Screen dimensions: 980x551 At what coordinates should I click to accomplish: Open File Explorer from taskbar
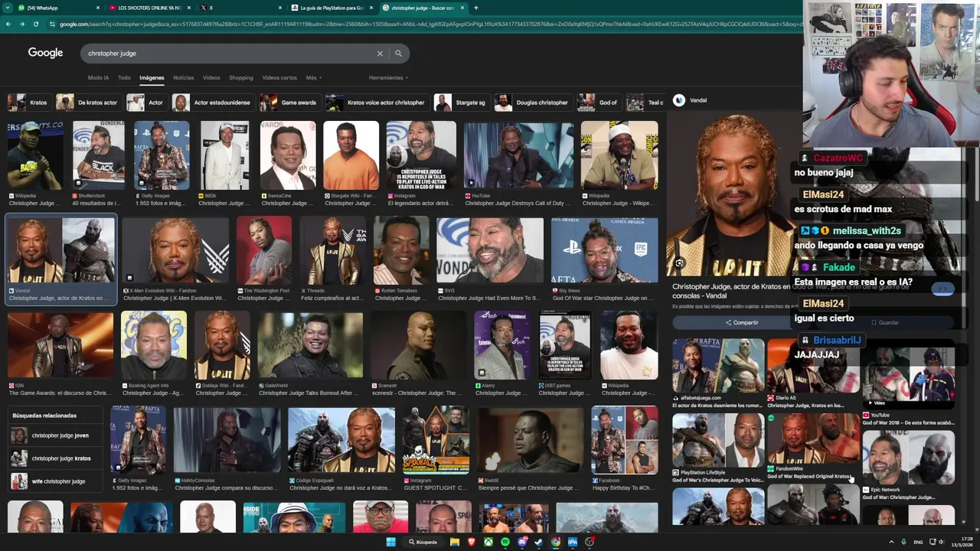click(x=455, y=542)
